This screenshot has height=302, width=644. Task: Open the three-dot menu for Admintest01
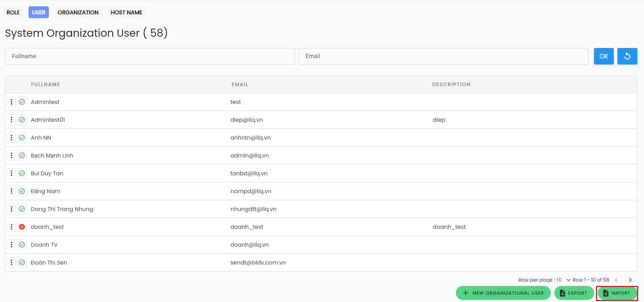tap(12, 120)
